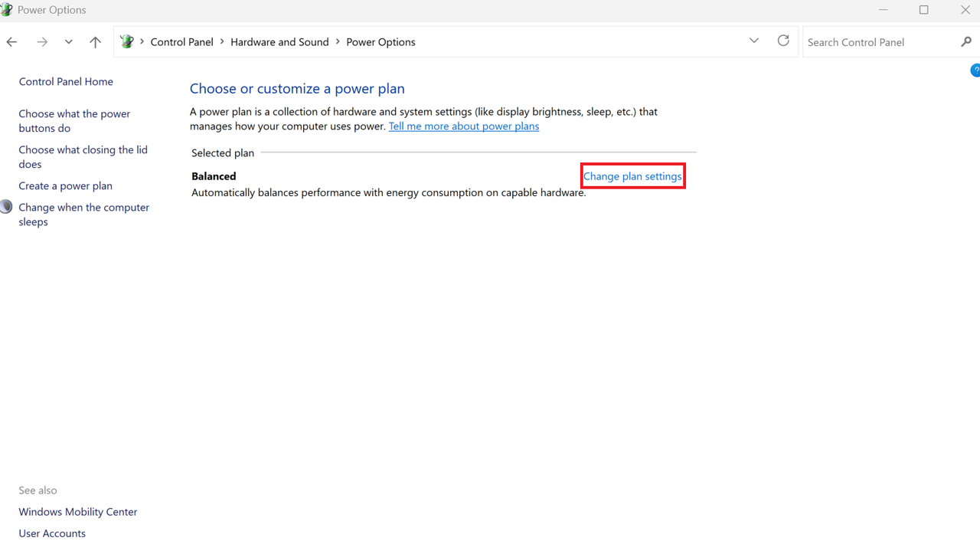Open Help via the question mark icon

tap(975, 70)
